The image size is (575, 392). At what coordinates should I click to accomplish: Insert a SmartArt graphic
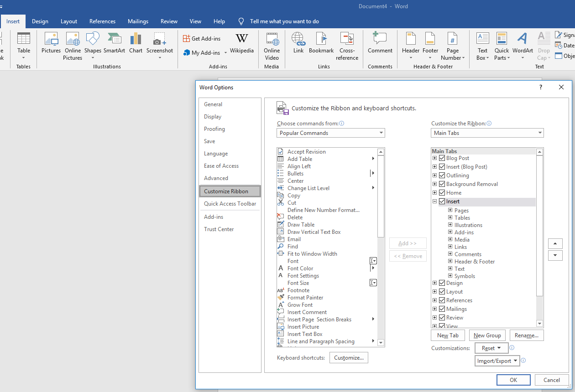[x=114, y=43]
